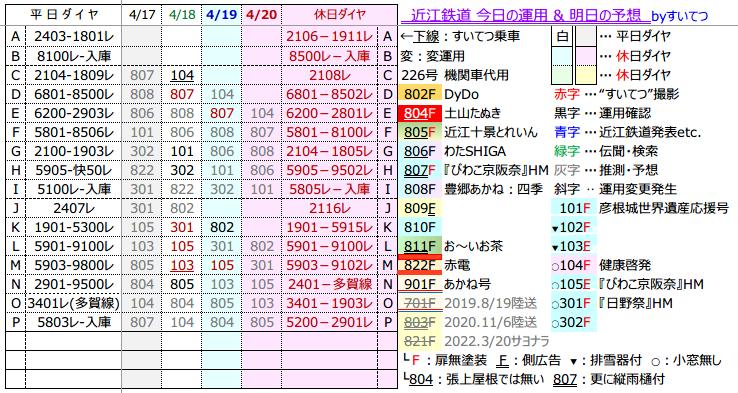The height and width of the screenshot is (393, 738).
Task: Click holiday cell 5801－8100レ in row F
Action: pos(329,132)
